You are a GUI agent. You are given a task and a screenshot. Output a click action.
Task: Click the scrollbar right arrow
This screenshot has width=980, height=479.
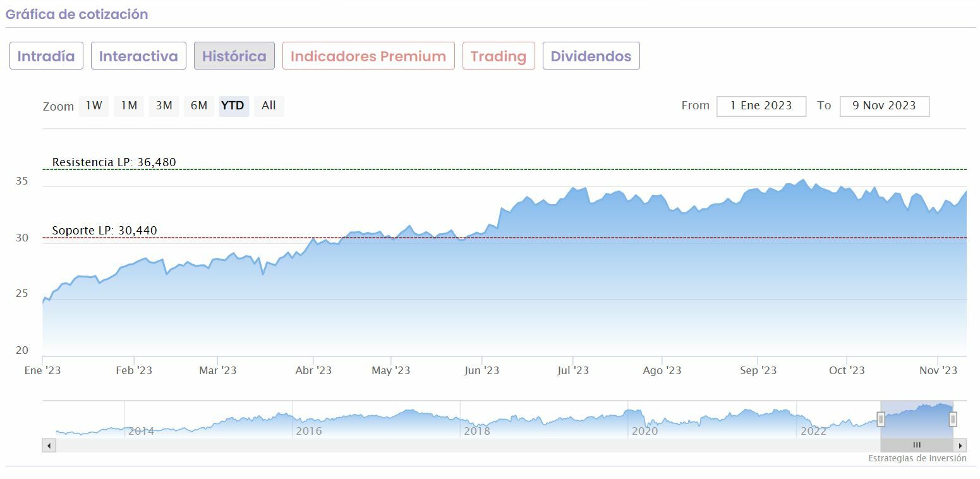960,446
